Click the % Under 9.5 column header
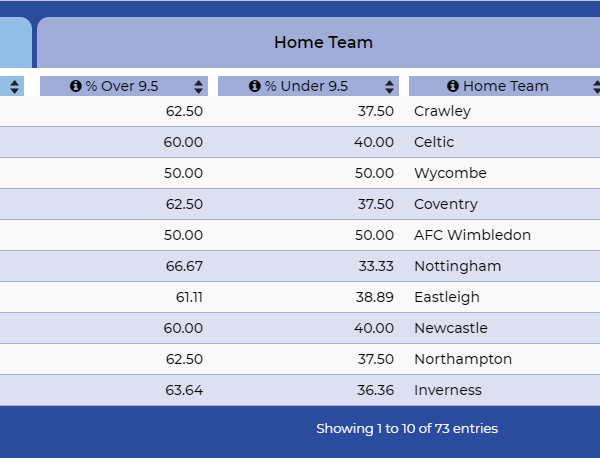Screen dimensions: 600x458 pyautogui.click(x=308, y=86)
